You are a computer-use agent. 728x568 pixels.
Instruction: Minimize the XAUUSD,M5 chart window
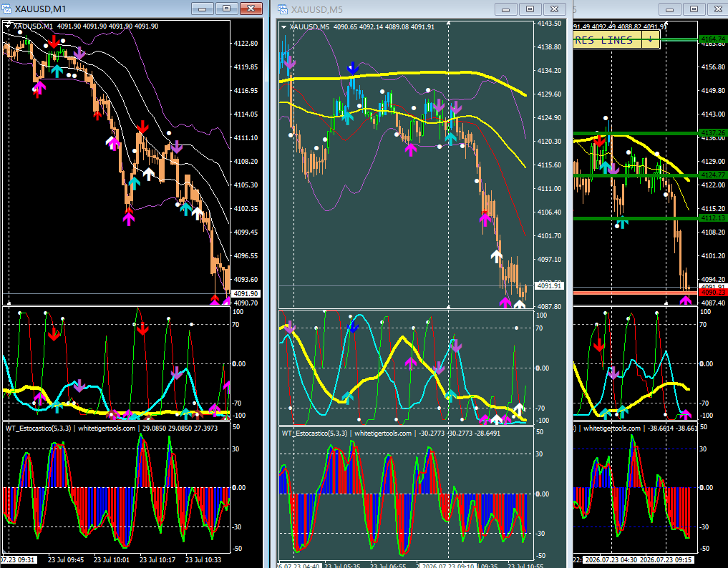505,9
